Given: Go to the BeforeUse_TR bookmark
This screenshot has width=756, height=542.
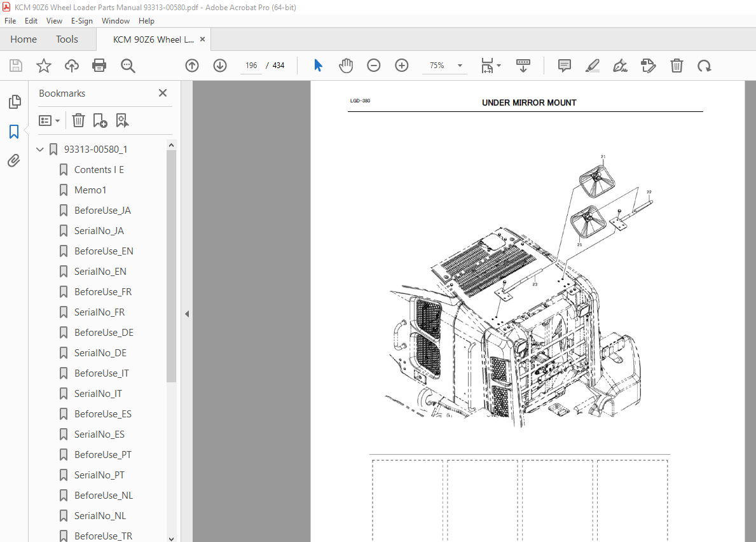Looking at the screenshot, I should [x=103, y=536].
